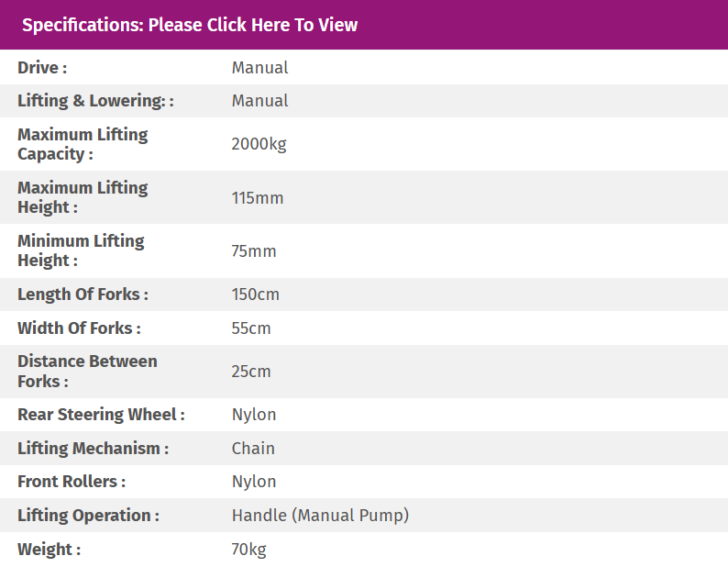728x567 pixels.
Task: Click the Maximum Lifting Capacity label
Action: click(83, 144)
